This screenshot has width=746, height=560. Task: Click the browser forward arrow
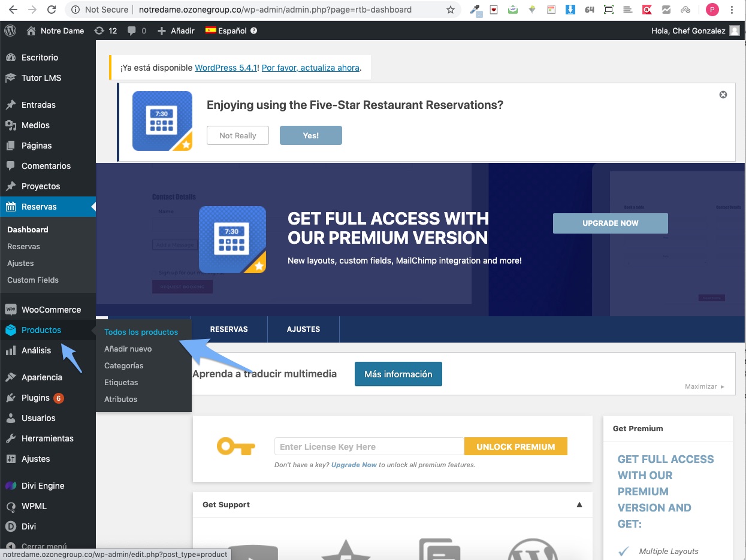point(32,10)
